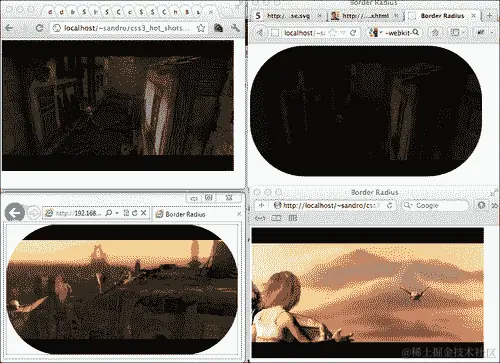Image resolution: width=500 pixels, height=363 pixels.
Task: Open Chrome's wrench settings menu
Action: click(235, 28)
